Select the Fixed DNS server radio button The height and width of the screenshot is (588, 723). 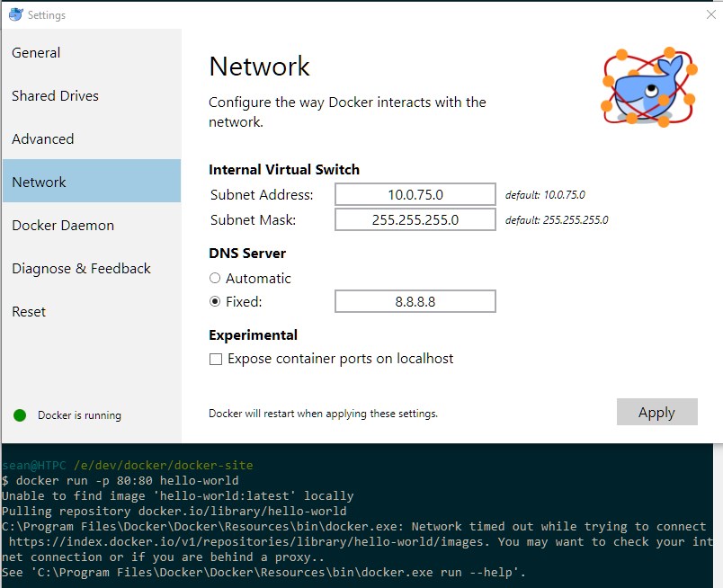point(215,301)
